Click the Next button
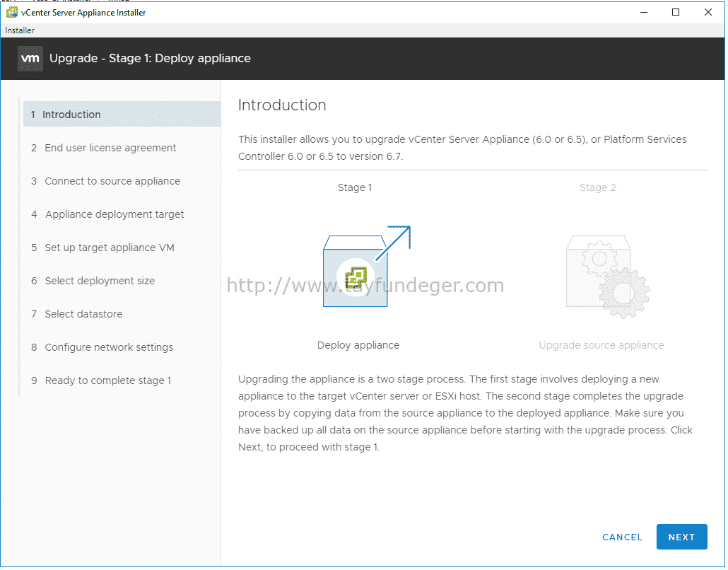 [x=681, y=537]
